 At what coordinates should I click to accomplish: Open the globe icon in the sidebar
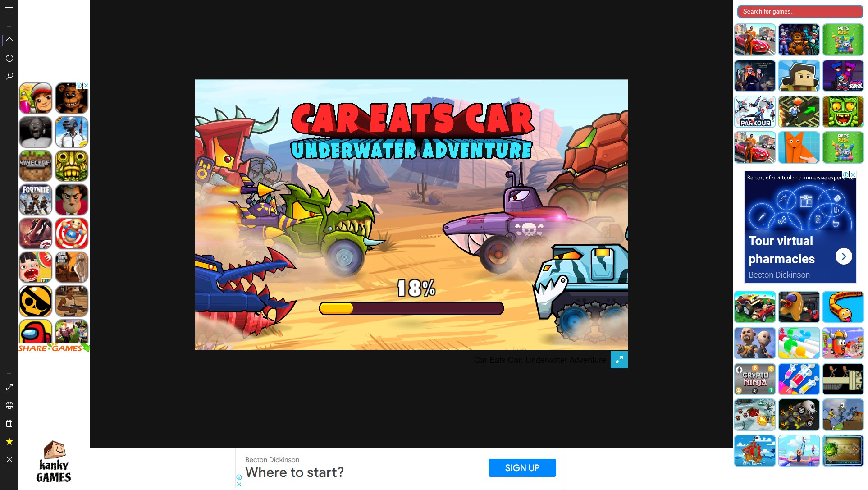[x=9, y=405]
